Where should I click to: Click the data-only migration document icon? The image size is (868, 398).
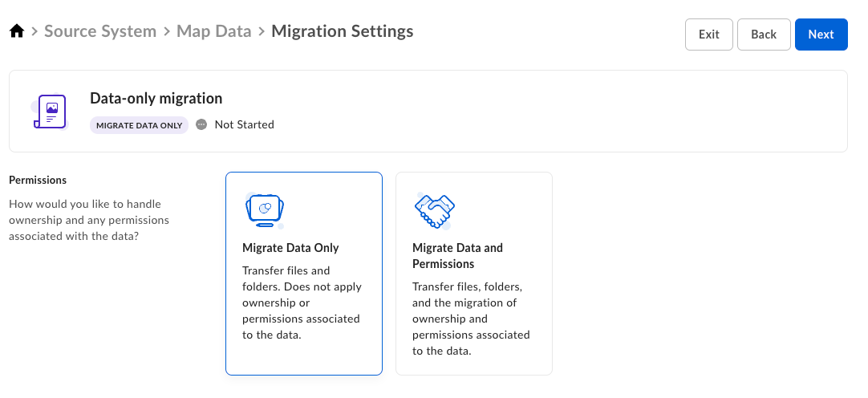click(x=50, y=112)
